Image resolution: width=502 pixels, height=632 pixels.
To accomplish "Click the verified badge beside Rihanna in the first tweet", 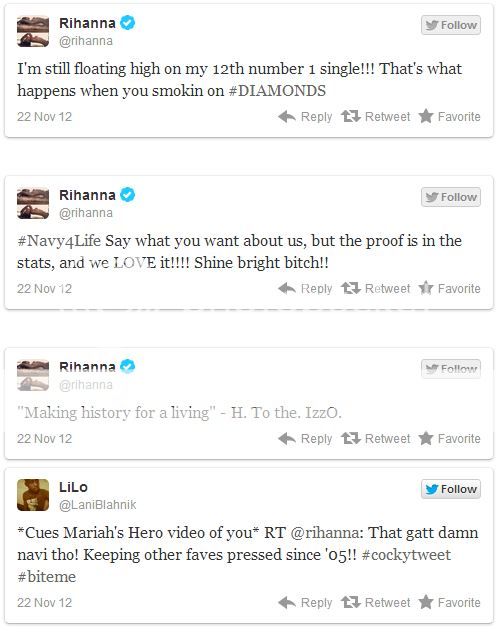I will pyautogui.click(x=128, y=23).
